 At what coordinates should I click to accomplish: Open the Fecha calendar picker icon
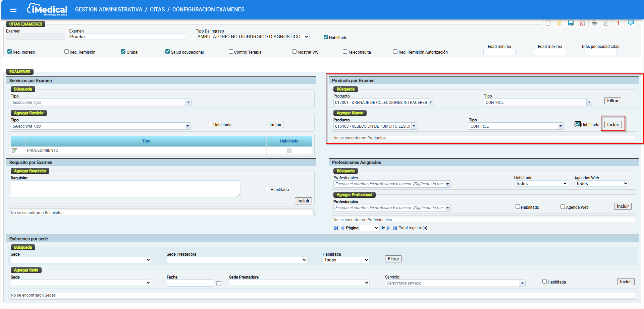coord(218,283)
